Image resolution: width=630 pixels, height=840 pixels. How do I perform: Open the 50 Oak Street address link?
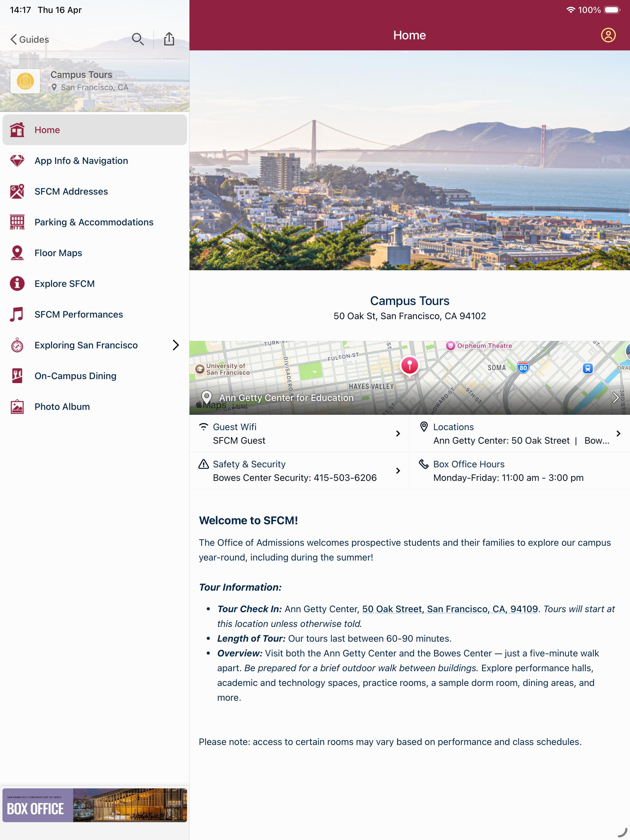coord(450,609)
